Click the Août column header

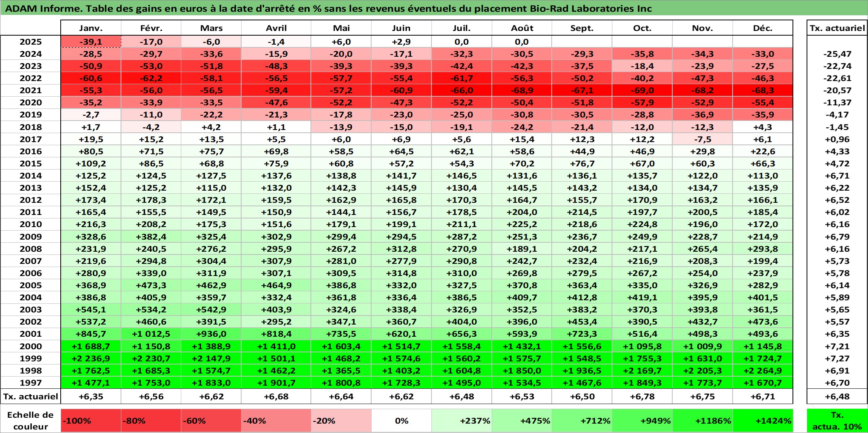[522, 28]
